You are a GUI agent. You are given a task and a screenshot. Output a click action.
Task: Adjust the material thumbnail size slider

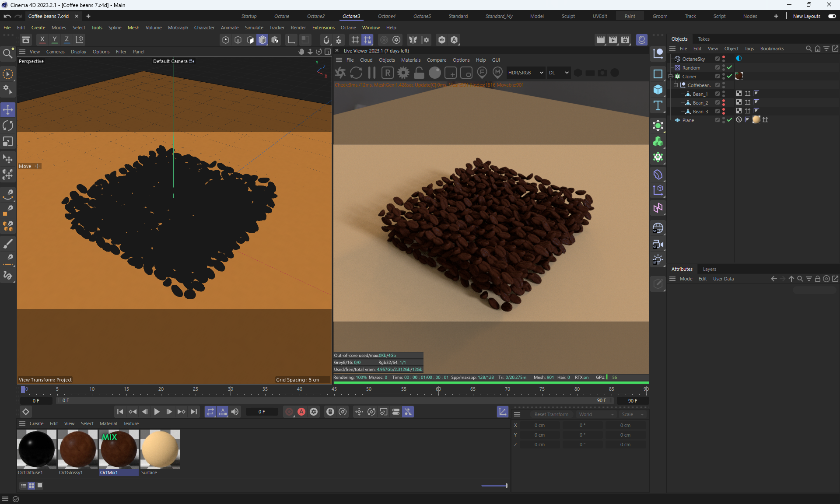(x=506, y=486)
